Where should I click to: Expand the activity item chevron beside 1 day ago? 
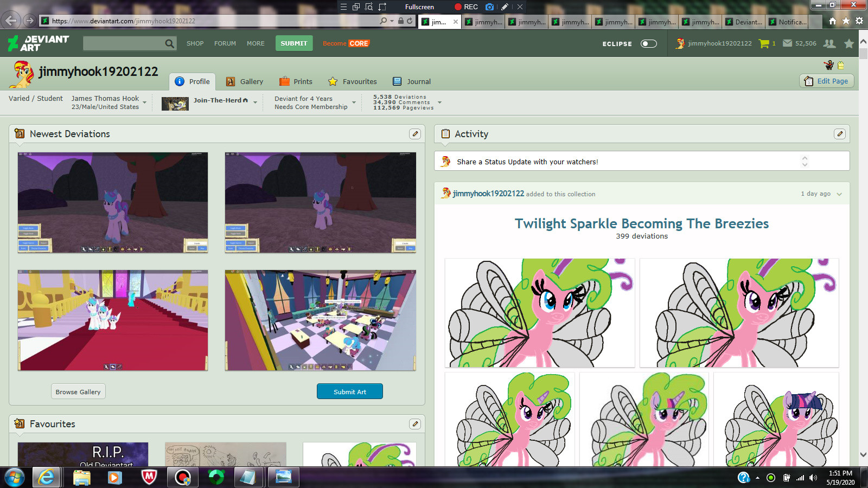tap(839, 194)
